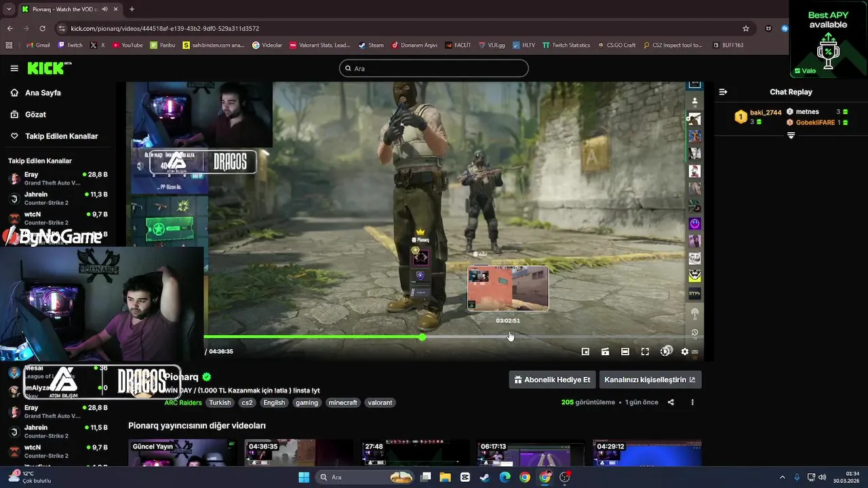Select the cs2 tag
Screen dimensions: 868x488
pos(247,403)
